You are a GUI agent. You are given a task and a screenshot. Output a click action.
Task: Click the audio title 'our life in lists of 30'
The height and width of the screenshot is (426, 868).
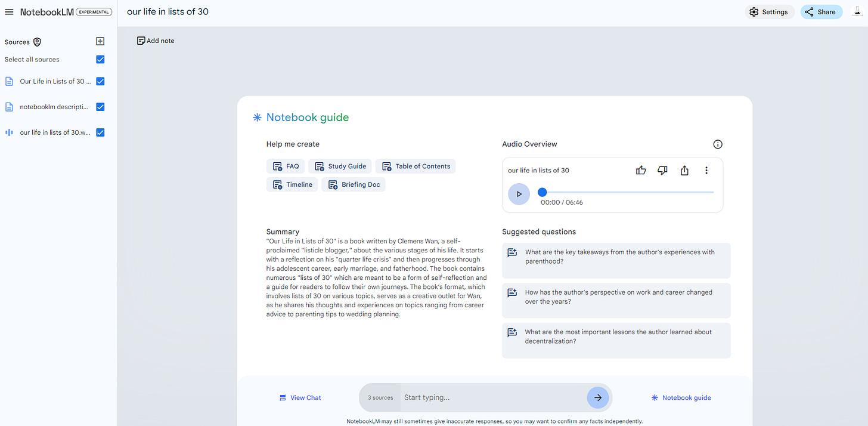pyautogui.click(x=538, y=170)
